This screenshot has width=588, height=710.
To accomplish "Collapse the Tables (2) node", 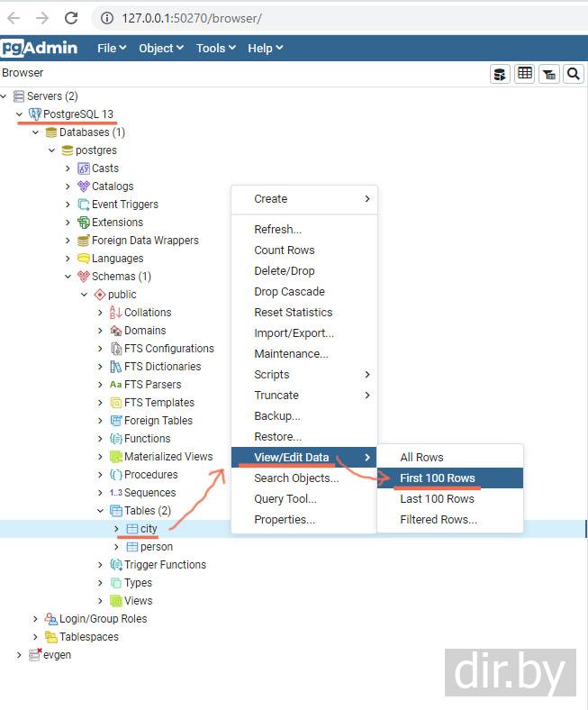I will tap(100, 511).
